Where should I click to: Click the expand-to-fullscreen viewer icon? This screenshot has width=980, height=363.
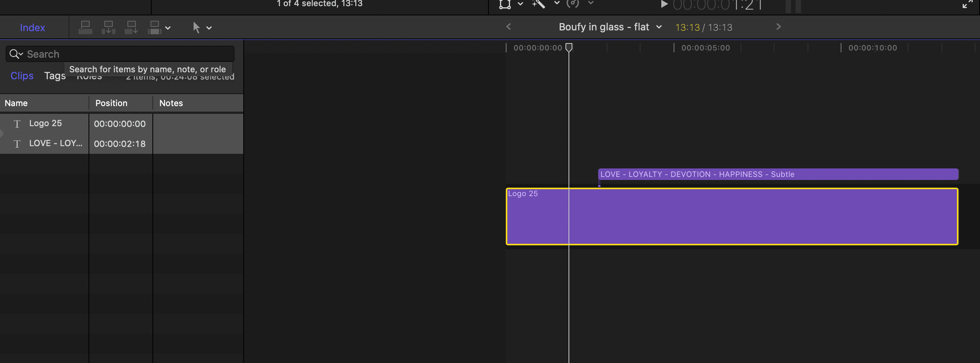tap(968, 4)
